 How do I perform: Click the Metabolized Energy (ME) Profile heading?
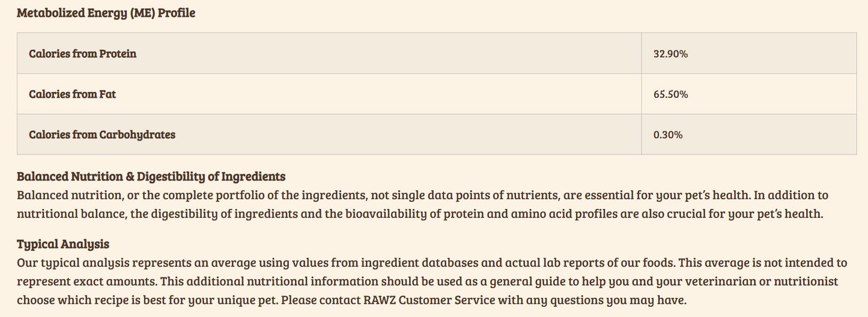(x=106, y=13)
